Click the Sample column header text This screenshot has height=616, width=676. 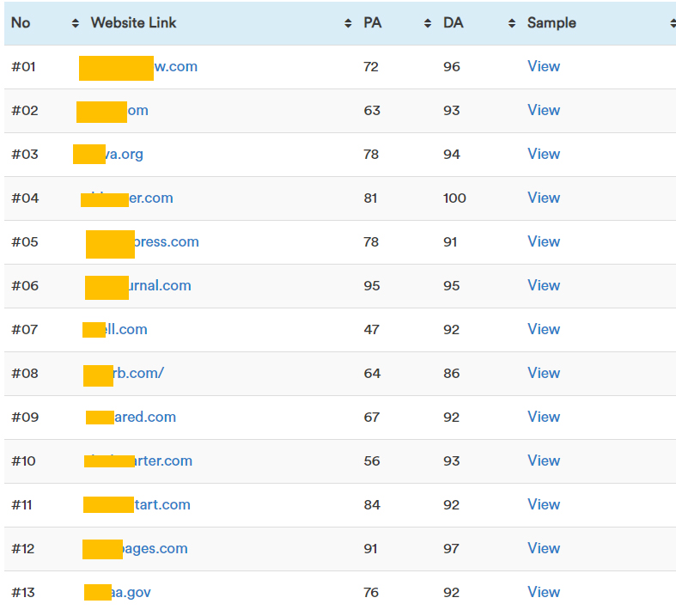pos(551,23)
